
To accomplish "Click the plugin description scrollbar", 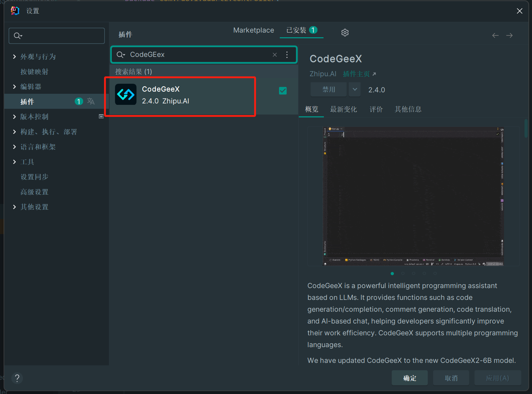I will [526, 128].
